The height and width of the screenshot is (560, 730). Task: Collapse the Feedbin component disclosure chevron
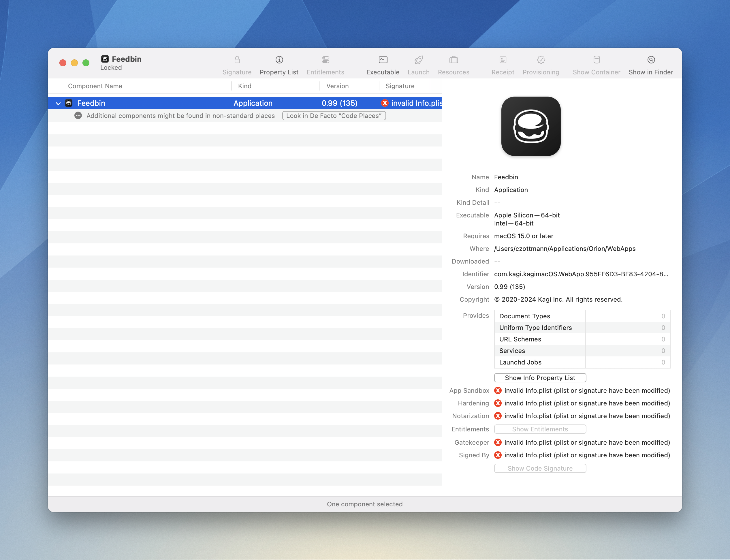(x=58, y=103)
